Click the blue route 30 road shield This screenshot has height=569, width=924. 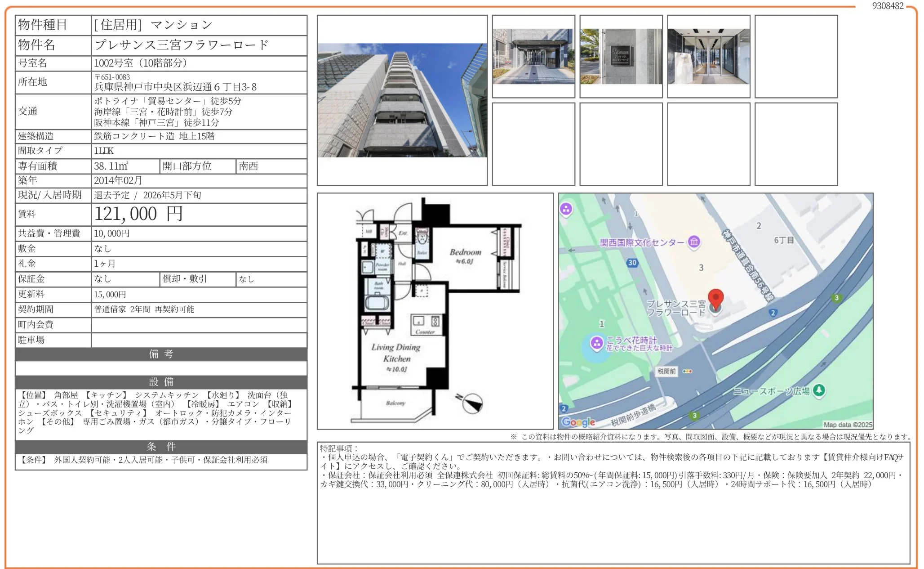click(632, 262)
